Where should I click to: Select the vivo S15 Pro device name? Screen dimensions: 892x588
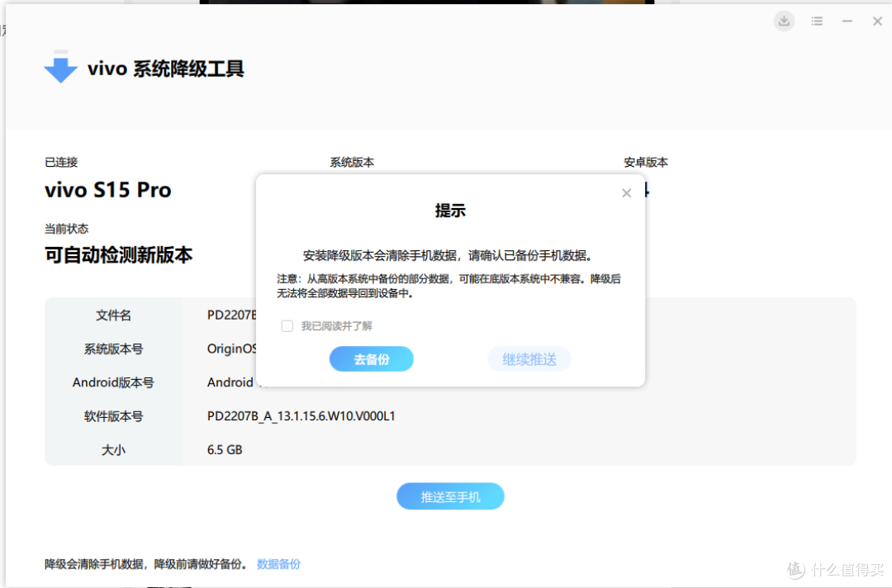click(108, 190)
